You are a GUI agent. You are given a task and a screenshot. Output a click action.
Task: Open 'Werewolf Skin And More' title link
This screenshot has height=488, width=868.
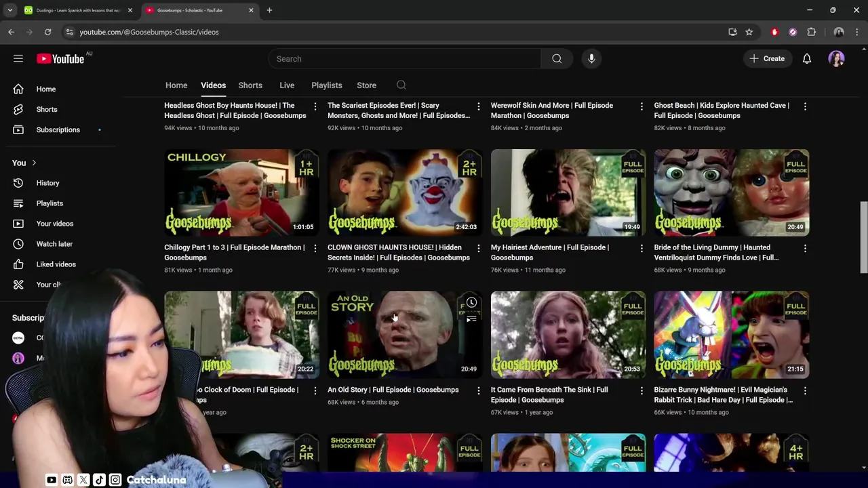point(552,110)
